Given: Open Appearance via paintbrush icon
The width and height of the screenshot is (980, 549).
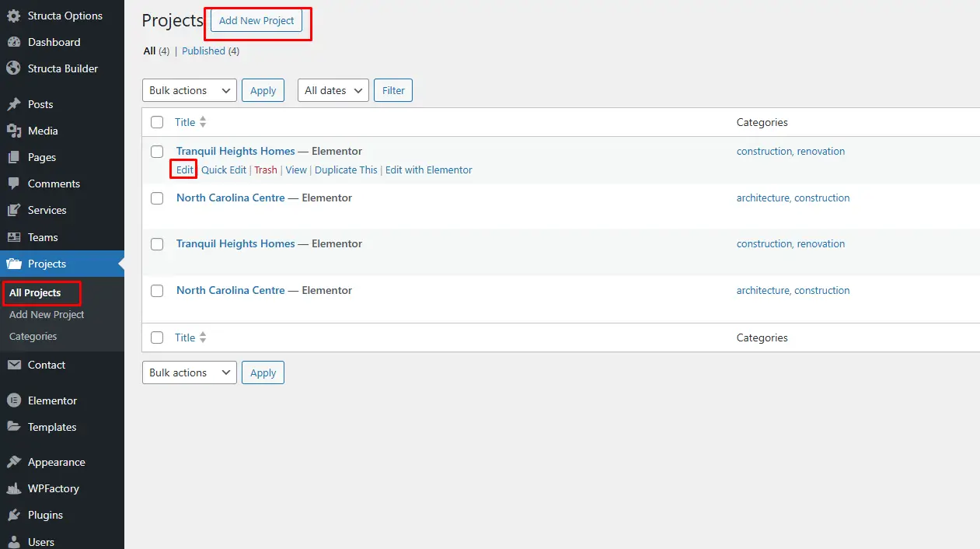Looking at the screenshot, I should [x=13, y=462].
